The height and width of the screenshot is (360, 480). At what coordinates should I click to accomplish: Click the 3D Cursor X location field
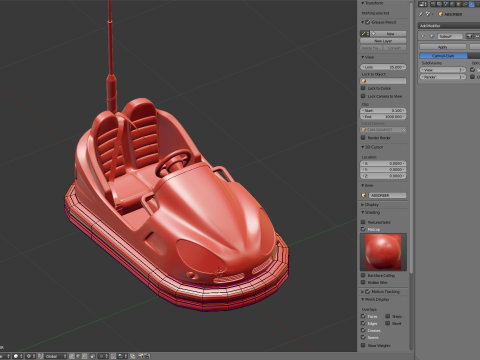tap(383, 163)
